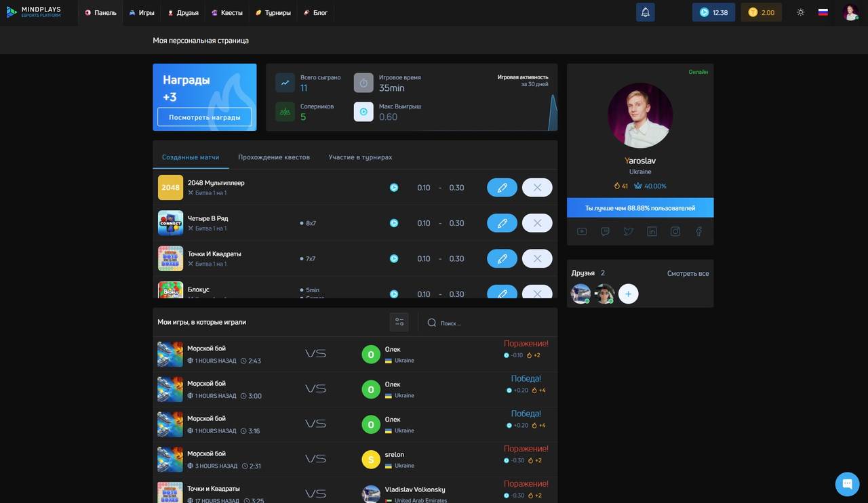This screenshot has height=503, width=868.
Task: Open the live chat bubble
Action: pos(847,483)
